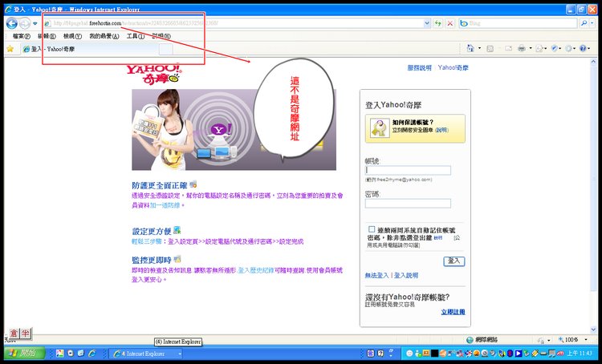The image size is (602, 364).
Task: Click the 加一道防線 link in description
Action: tap(165, 205)
